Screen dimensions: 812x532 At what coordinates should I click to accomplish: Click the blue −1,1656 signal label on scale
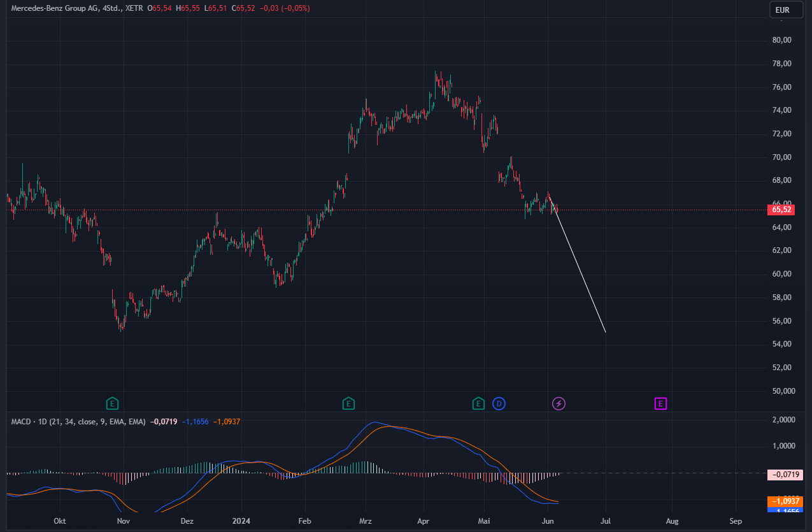[x=786, y=511]
